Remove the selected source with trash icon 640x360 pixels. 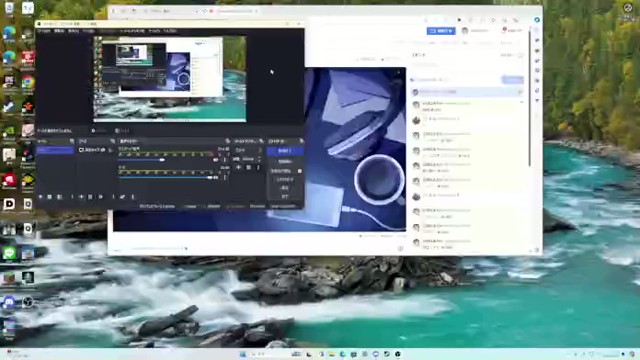tap(91, 197)
